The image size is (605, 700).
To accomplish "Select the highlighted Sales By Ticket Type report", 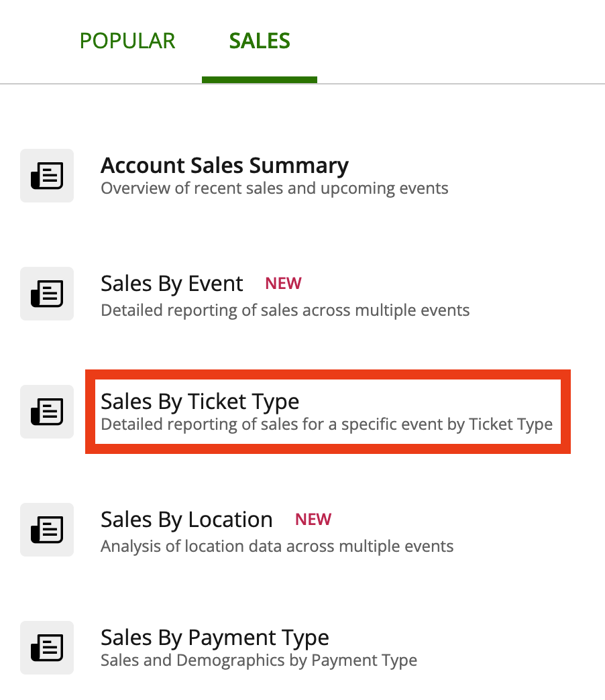I will click(199, 401).
